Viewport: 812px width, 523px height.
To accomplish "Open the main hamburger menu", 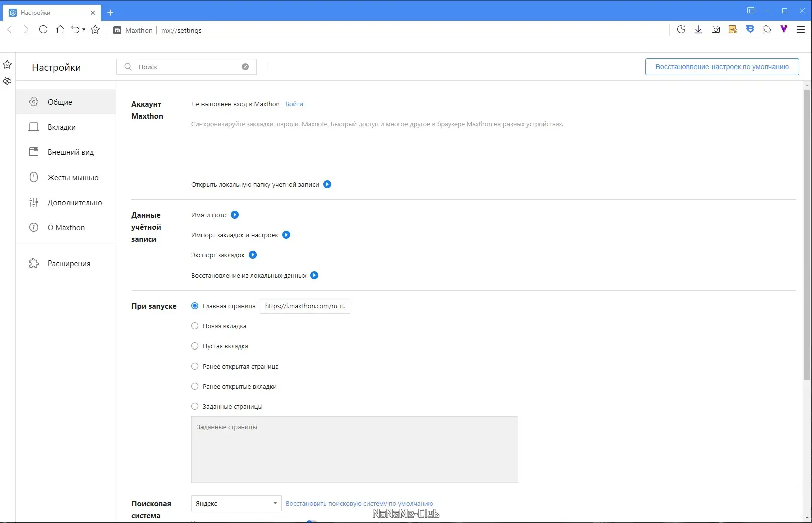I will pyautogui.click(x=801, y=30).
